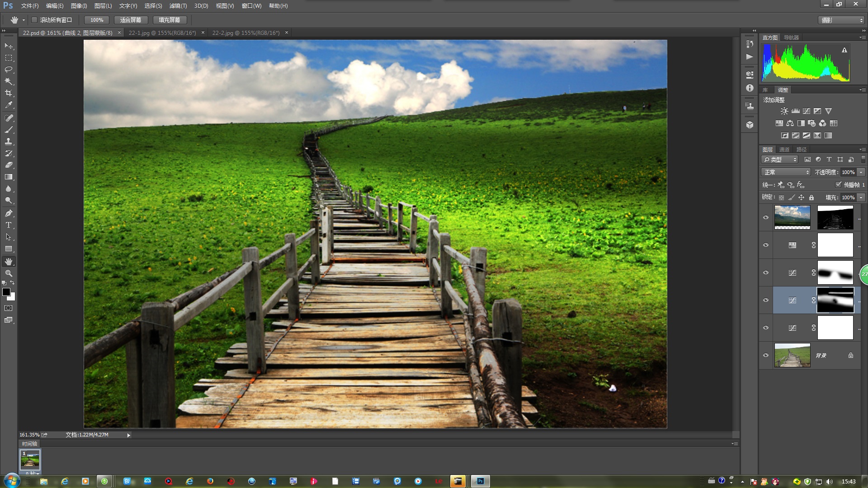Open the Layer menu
868x488 pixels.
(103, 6)
